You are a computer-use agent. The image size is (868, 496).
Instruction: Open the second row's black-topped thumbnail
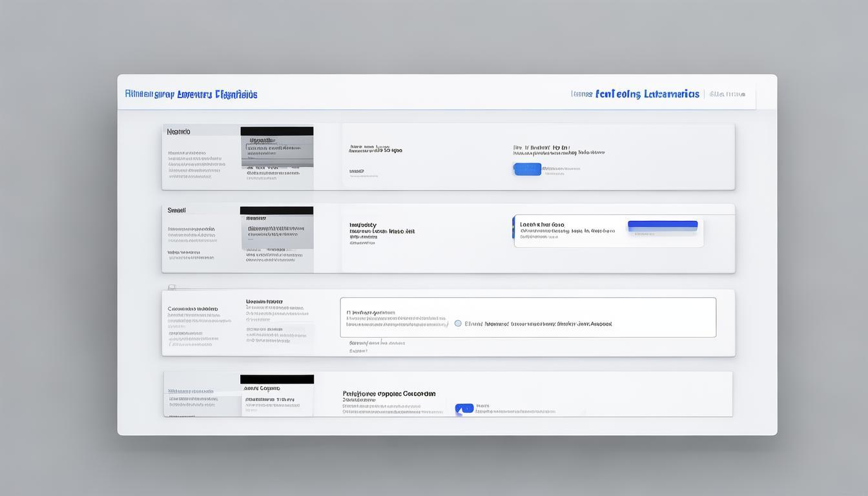tap(276, 230)
